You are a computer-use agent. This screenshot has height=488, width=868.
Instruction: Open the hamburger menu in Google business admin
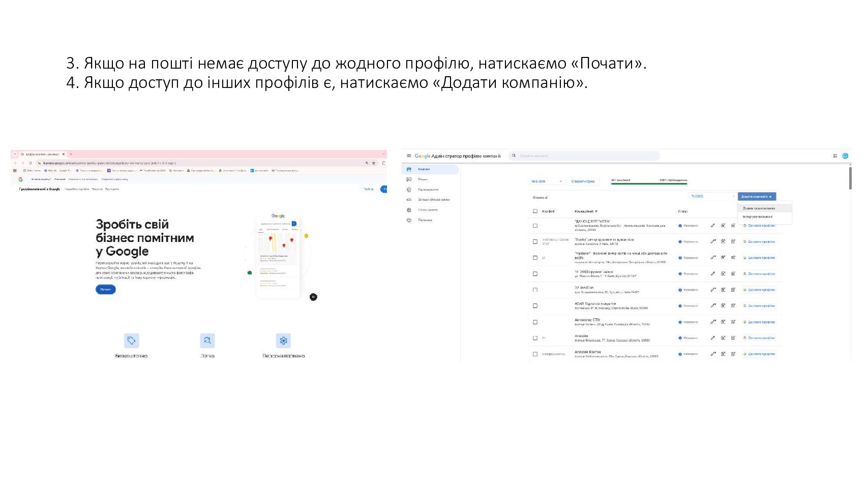click(408, 156)
